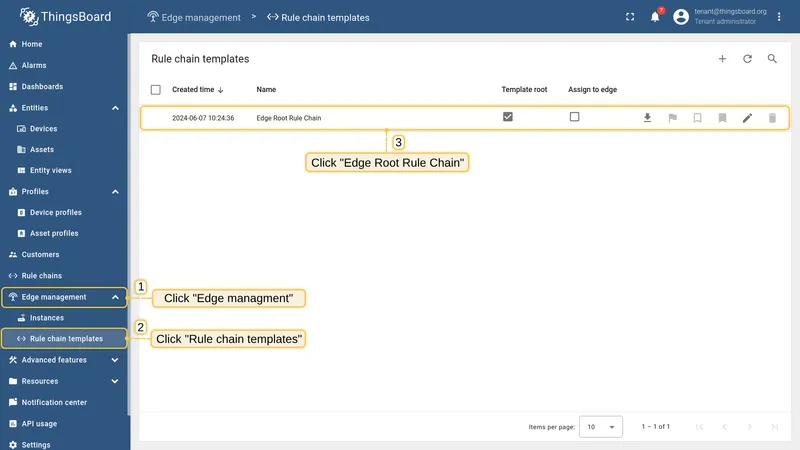Click the tenant@thingsboard.org account text

coord(730,12)
